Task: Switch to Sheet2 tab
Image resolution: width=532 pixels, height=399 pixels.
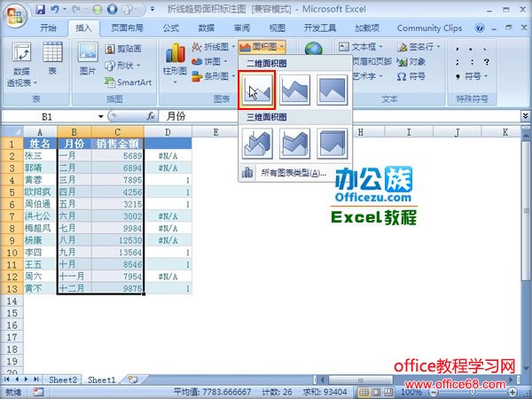Action: pyautogui.click(x=63, y=379)
